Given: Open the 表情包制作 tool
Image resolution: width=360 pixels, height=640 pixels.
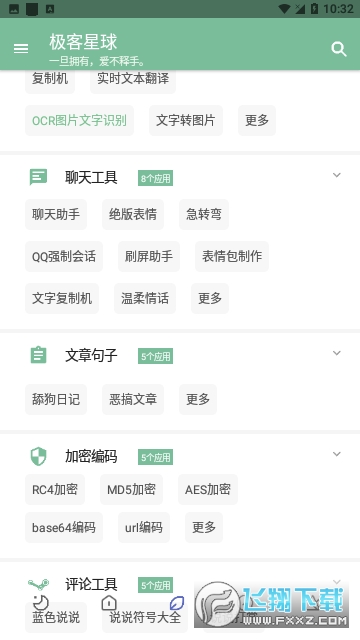Looking at the screenshot, I should pyautogui.click(x=232, y=256).
